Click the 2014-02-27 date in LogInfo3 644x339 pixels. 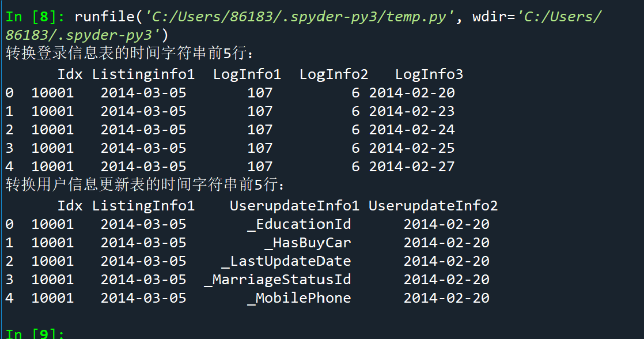tap(412, 167)
